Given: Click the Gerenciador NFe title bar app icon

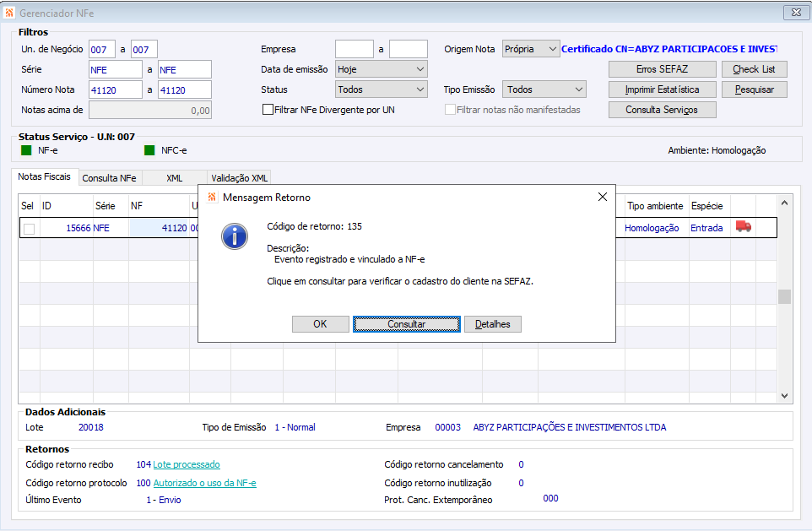Looking at the screenshot, I should click(x=8, y=13).
